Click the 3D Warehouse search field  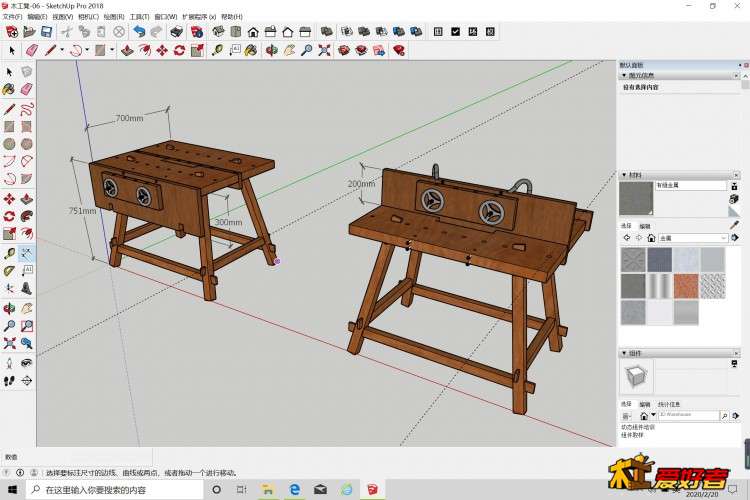tap(688, 415)
